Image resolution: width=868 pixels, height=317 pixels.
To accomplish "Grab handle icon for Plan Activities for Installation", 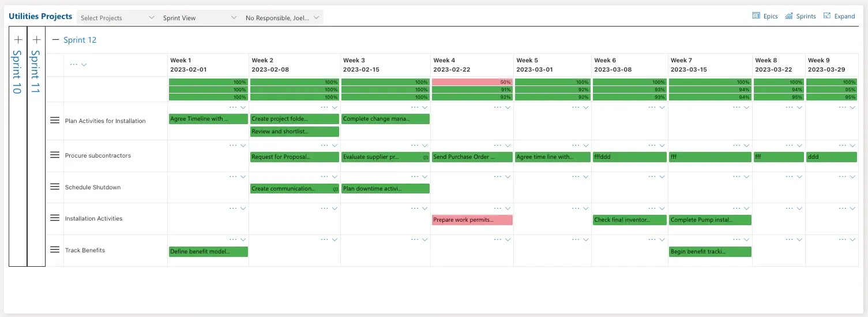I will click(x=55, y=120).
